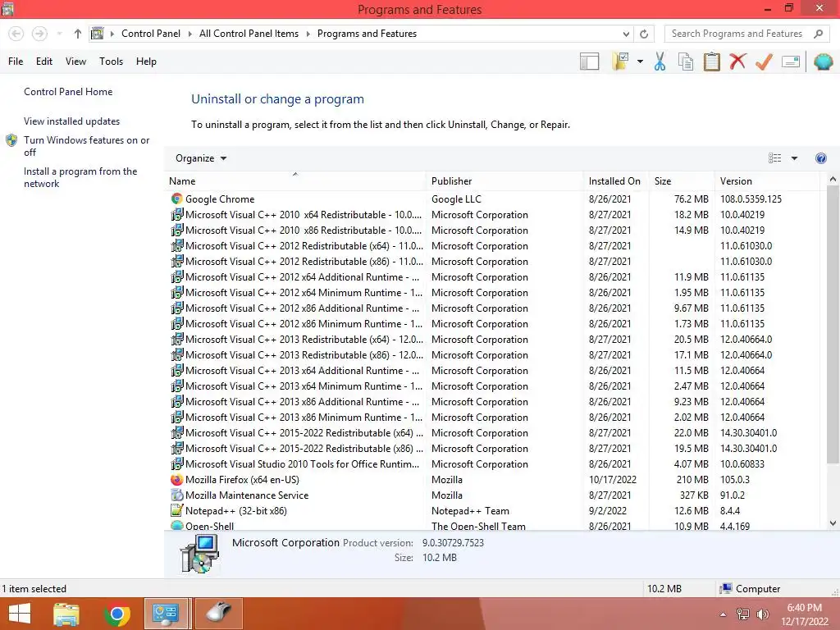This screenshot has width=840, height=630.
Task: Open the File menu
Action: 16,62
